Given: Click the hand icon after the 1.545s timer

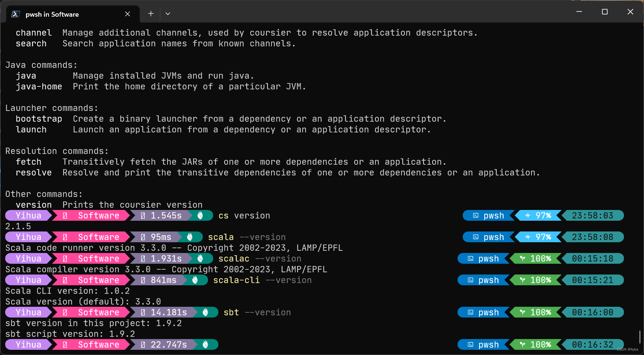Looking at the screenshot, I should coord(200,216).
